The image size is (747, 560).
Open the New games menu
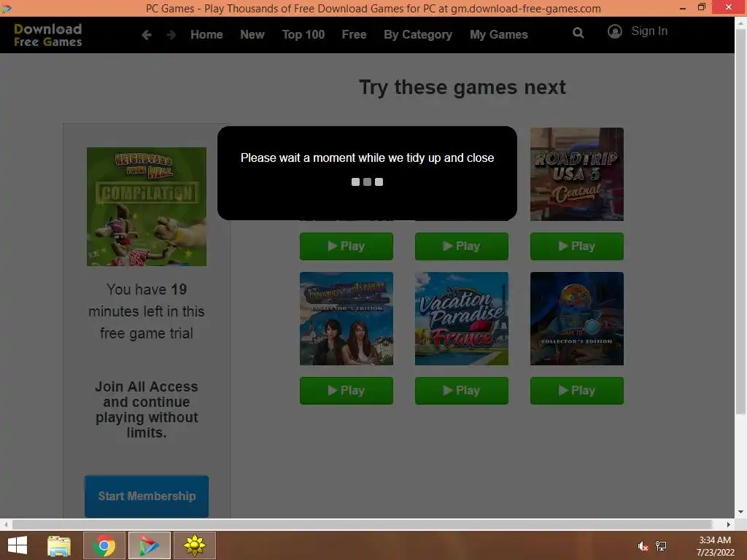[252, 35]
